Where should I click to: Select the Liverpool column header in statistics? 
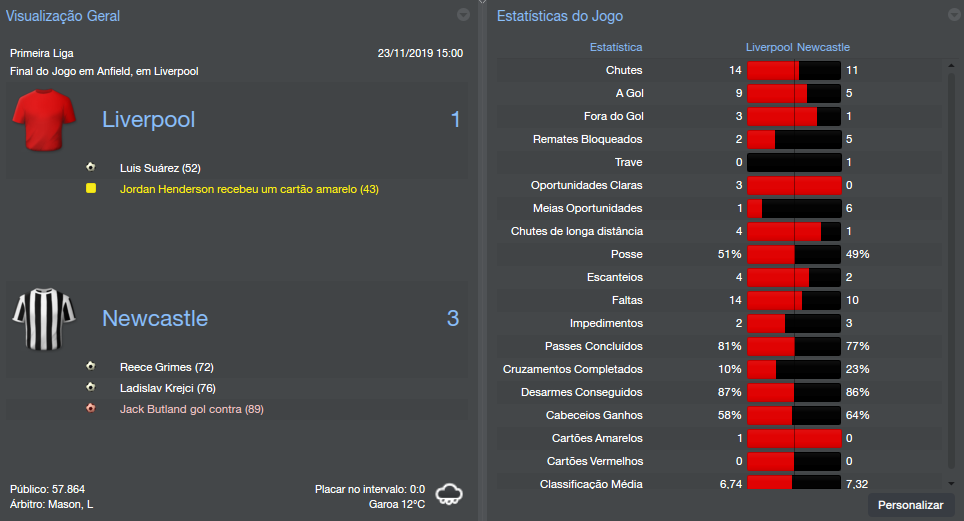[x=769, y=47]
